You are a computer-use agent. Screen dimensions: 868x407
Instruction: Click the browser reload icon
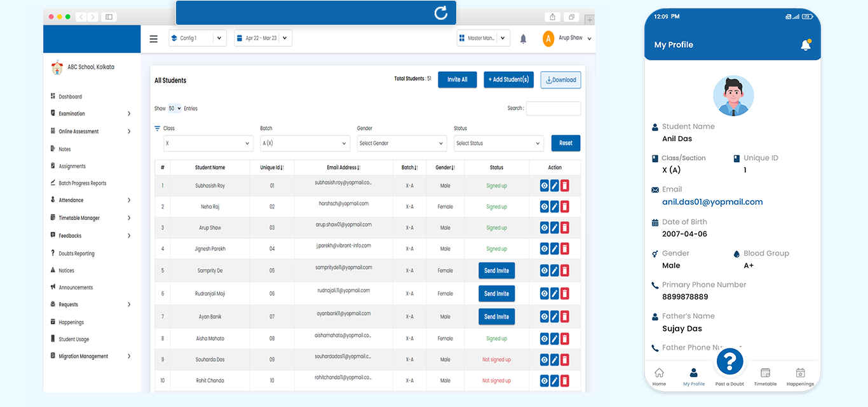[440, 13]
